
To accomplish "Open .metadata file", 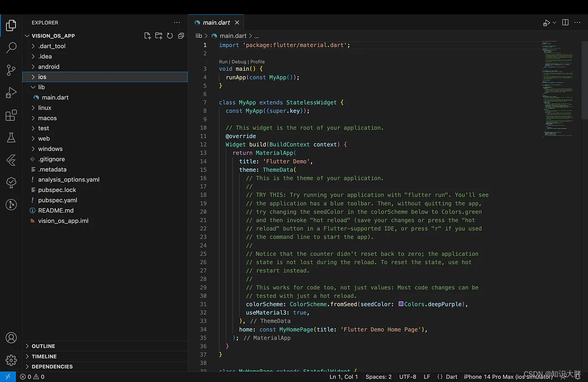I will pyautogui.click(x=105, y=169).
